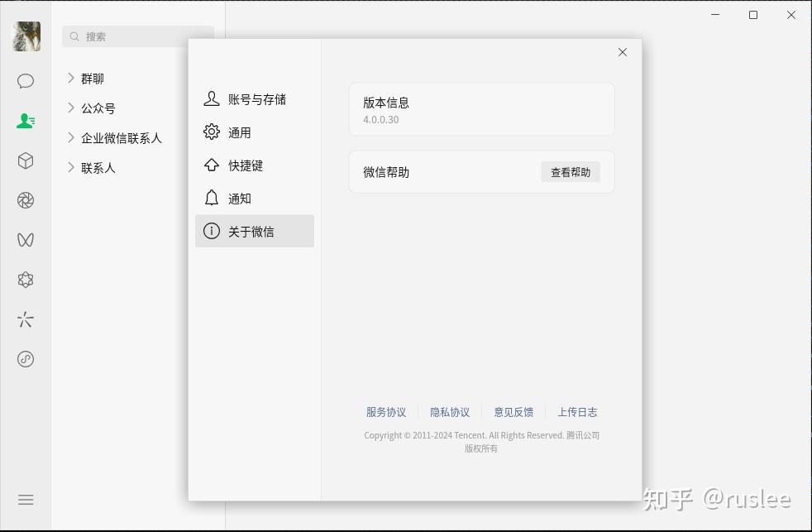Image resolution: width=812 pixels, height=532 pixels.
Task: Expand the 公众号 chevron
Action: (x=71, y=108)
